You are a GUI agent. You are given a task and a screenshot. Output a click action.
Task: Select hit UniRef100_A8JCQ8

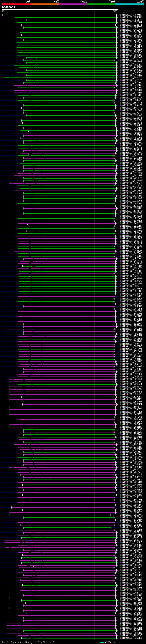coord(131,17)
